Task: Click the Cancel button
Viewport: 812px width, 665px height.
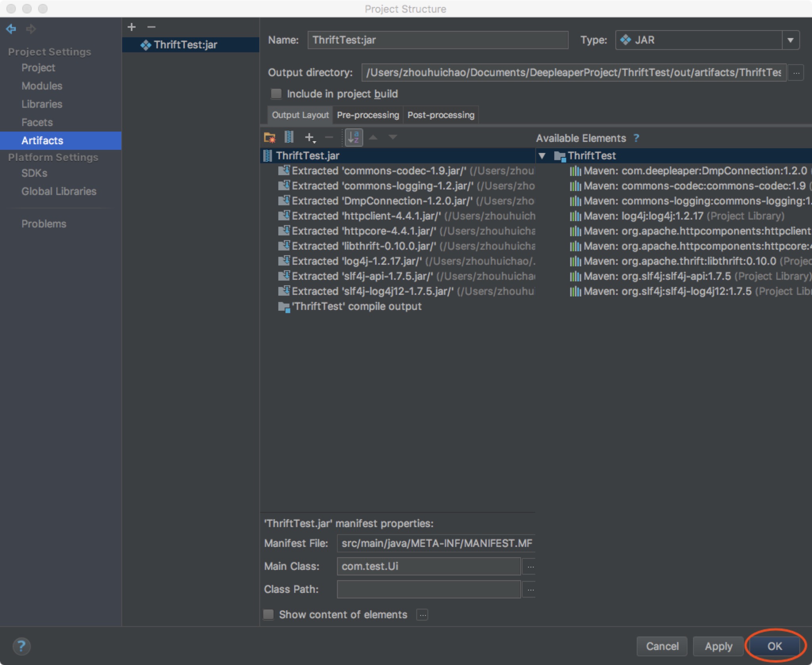Action: pos(662,646)
